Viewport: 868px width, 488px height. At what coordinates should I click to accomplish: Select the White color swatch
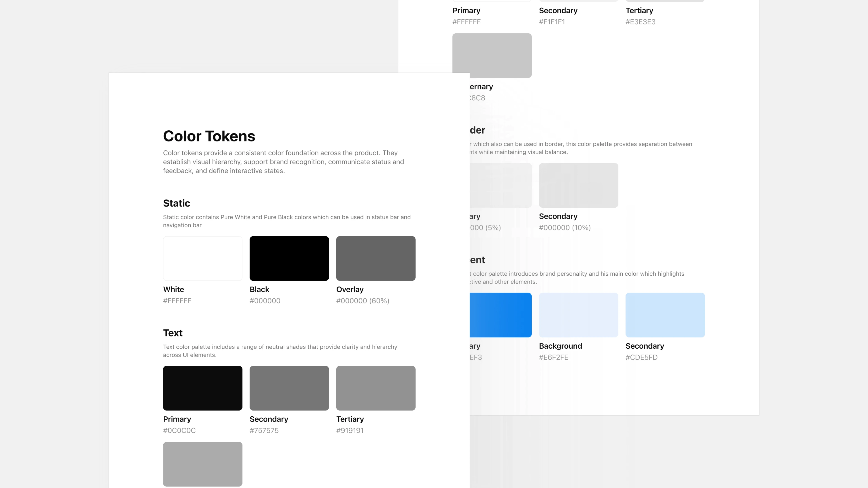pyautogui.click(x=203, y=258)
